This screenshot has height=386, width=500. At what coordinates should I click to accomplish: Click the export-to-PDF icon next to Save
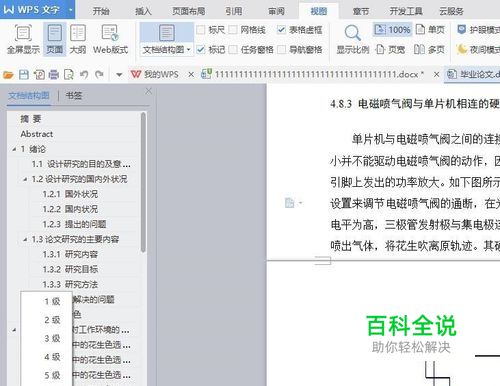click(x=39, y=75)
